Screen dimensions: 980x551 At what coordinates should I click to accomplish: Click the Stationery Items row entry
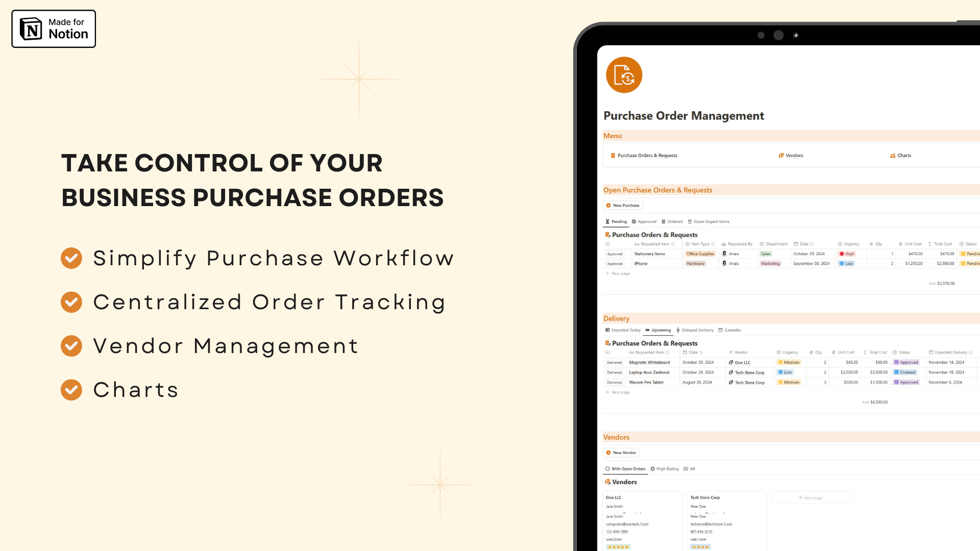(646, 254)
